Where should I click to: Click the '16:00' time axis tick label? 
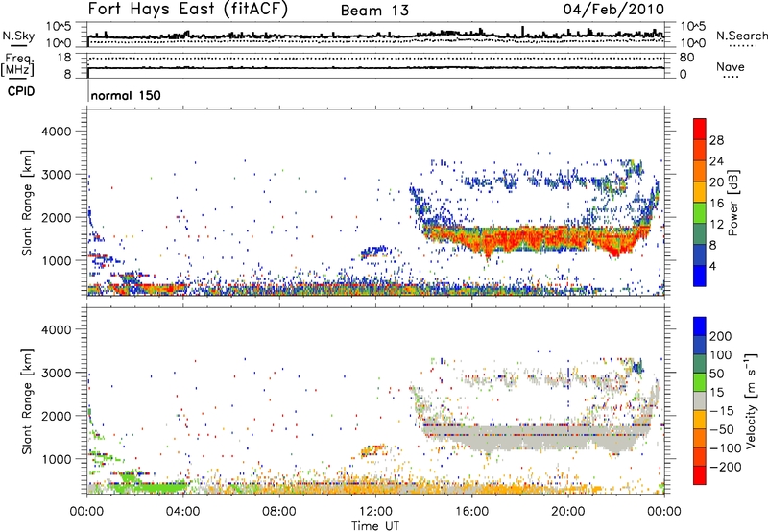[471, 512]
